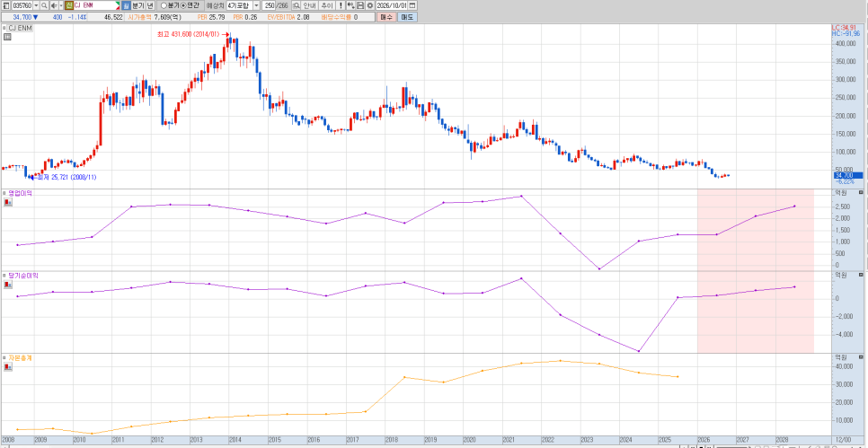Screen dimensions: 868x448
Task: Click the PBR 0.26 value
Action: pos(252,17)
